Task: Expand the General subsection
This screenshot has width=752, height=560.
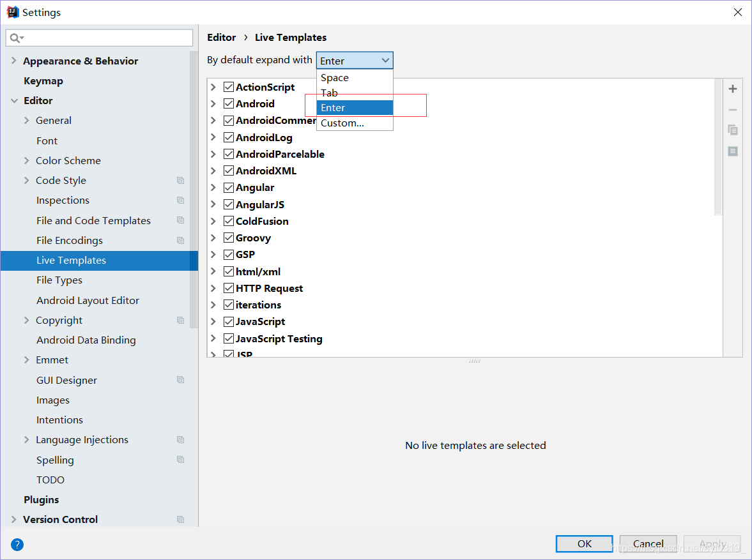Action: [x=27, y=120]
